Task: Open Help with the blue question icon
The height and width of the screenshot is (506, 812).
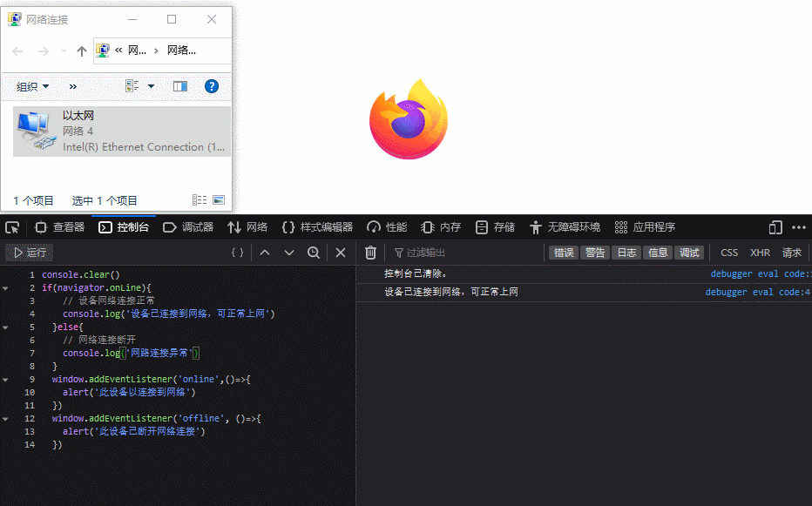Action: click(212, 86)
